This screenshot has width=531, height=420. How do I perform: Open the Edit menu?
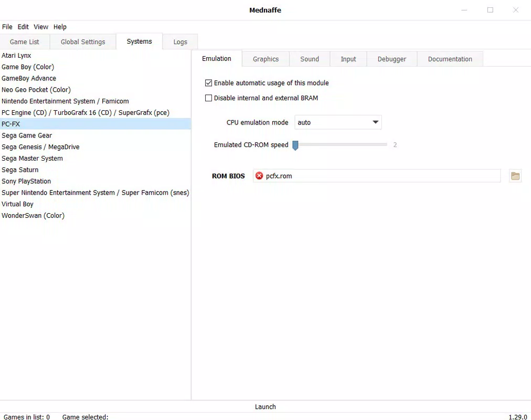click(x=23, y=27)
